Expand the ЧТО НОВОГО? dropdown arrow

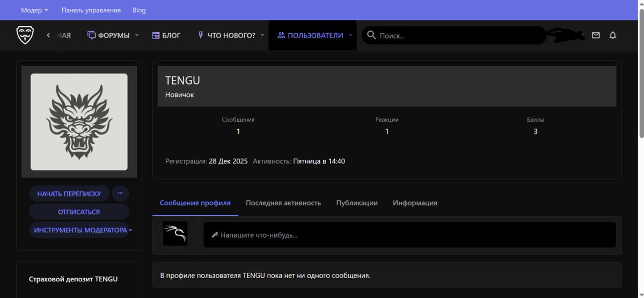(x=262, y=35)
